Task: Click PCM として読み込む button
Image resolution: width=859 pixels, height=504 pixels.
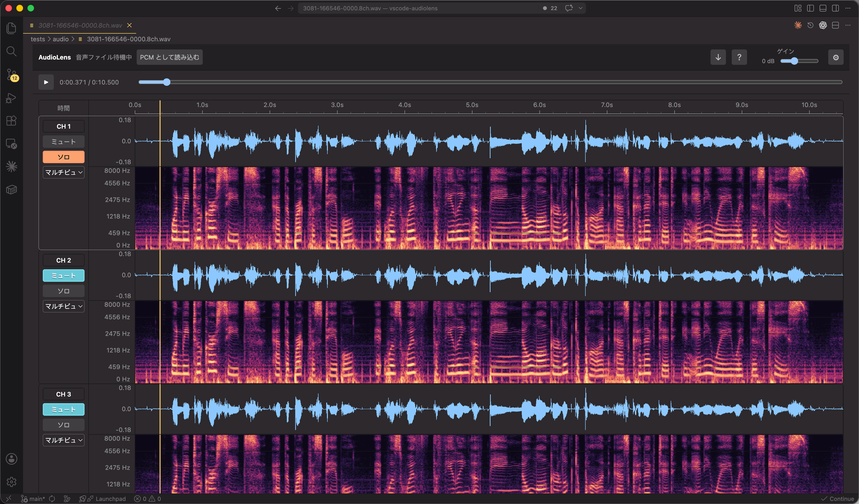Action: coord(169,57)
